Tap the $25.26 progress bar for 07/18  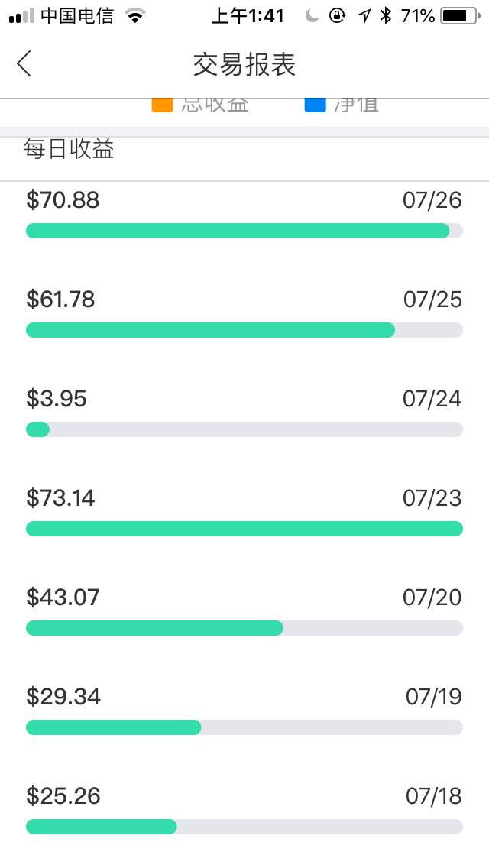pyautogui.click(x=244, y=827)
